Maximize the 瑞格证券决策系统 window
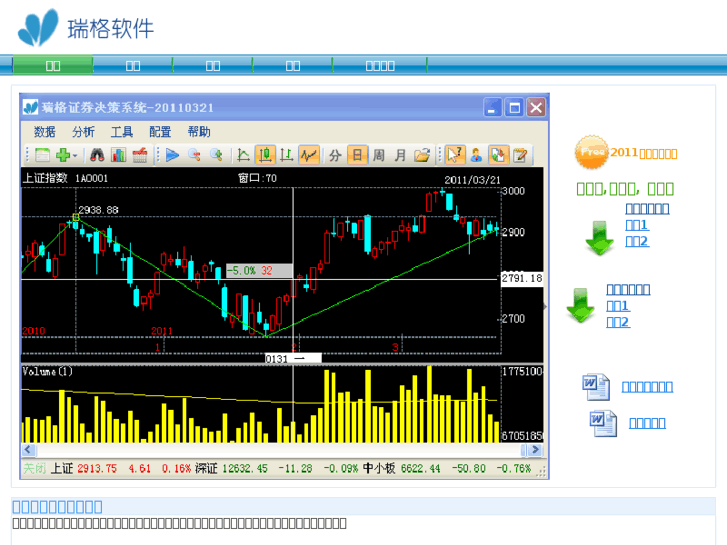The width and height of the screenshot is (727, 545). [514, 108]
